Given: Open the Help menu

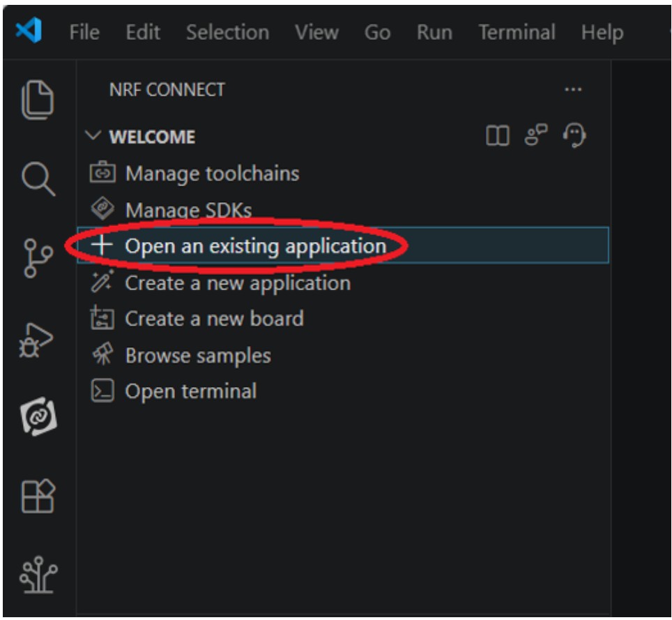Looking at the screenshot, I should (602, 32).
